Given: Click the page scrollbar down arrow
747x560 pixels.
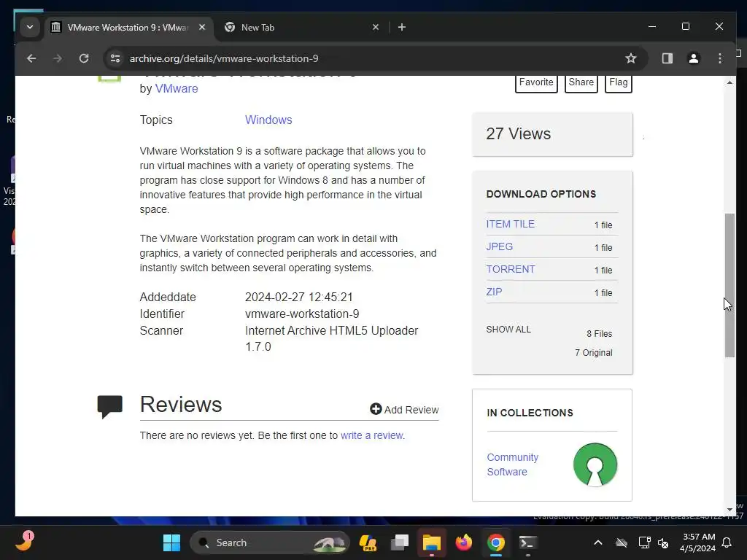Looking at the screenshot, I should tap(729, 509).
